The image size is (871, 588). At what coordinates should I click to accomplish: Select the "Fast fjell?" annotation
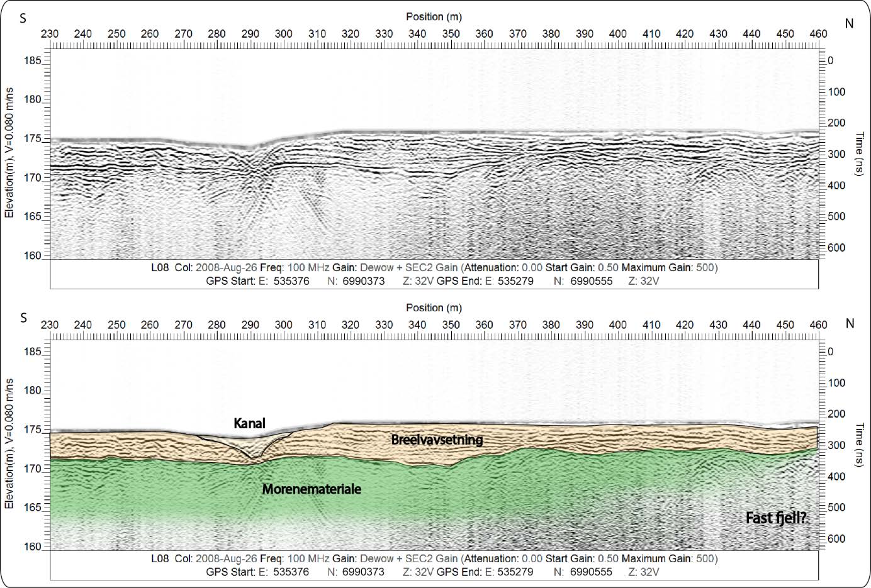pyautogui.click(x=776, y=518)
